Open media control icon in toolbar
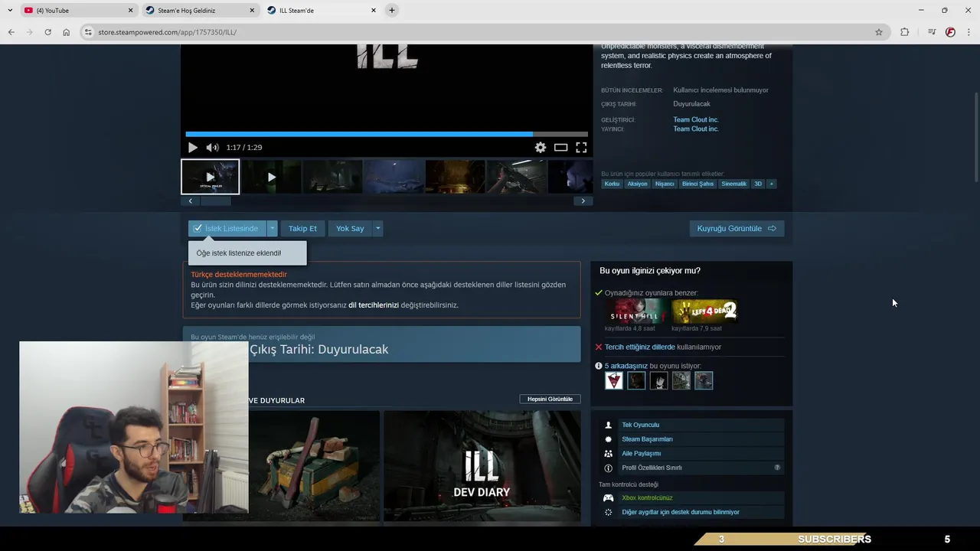 click(932, 32)
